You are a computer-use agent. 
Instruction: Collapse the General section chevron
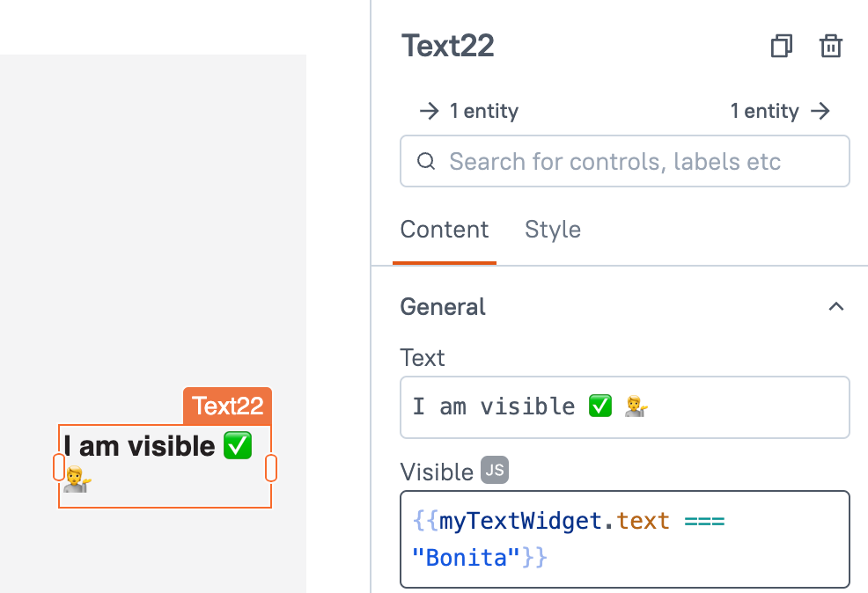(836, 307)
